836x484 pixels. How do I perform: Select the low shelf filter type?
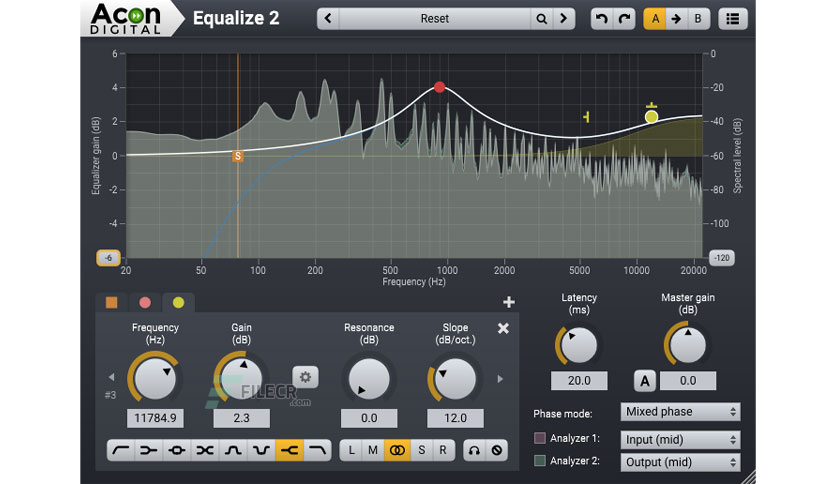149,450
